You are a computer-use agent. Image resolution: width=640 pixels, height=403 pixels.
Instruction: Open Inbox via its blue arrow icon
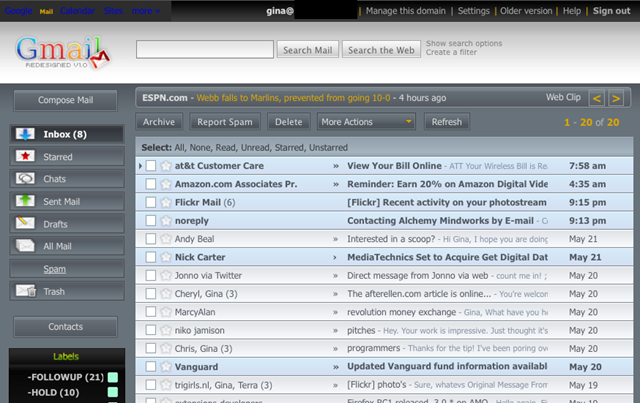pyautogui.click(x=25, y=134)
